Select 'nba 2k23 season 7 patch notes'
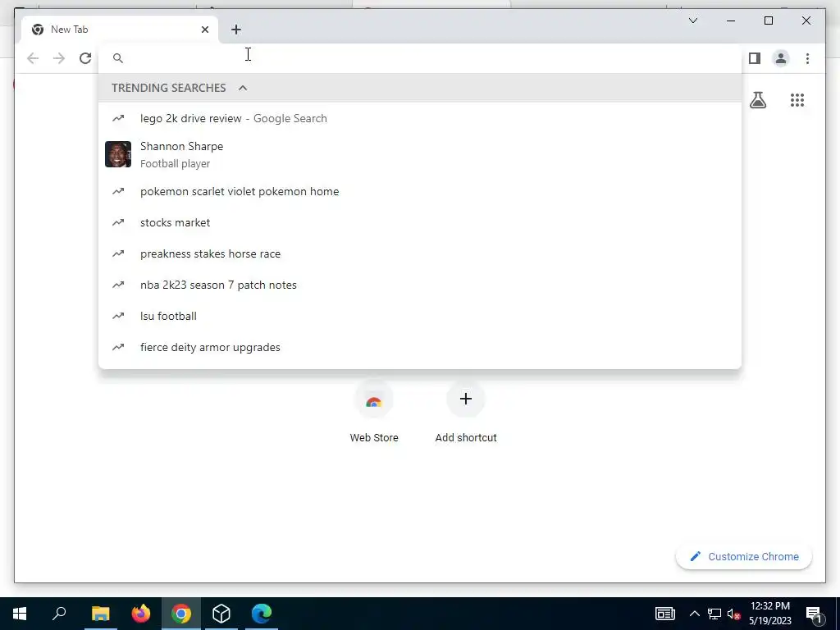Screen dimensions: 840x630 pos(420,285)
